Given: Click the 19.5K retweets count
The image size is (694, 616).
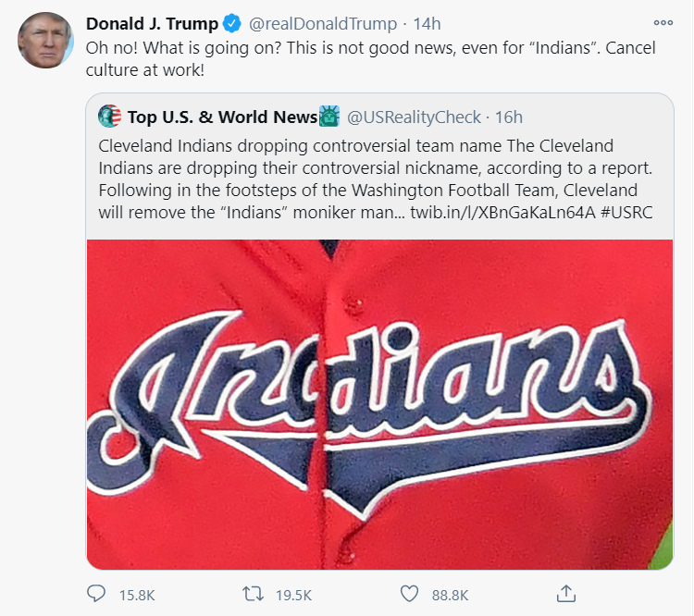Looking at the screenshot, I should (x=294, y=596).
